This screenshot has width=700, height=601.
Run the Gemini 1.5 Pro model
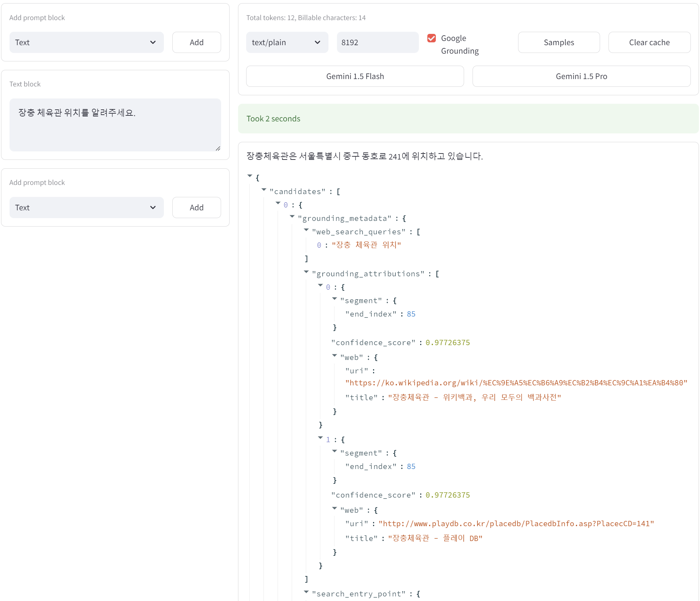[581, 76]
